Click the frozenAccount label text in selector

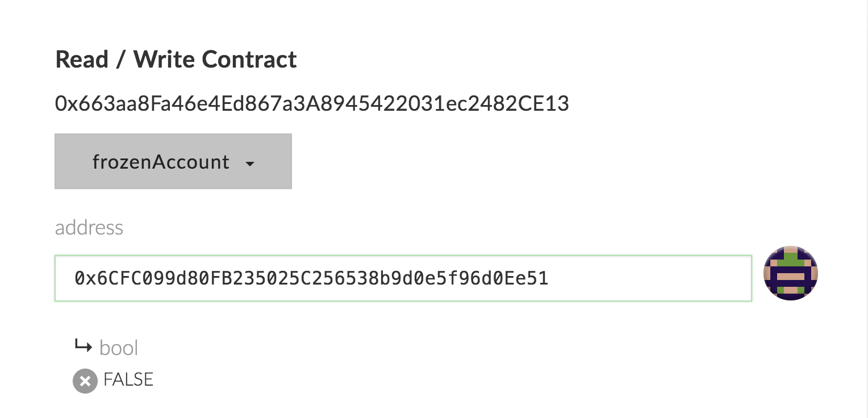161,162
